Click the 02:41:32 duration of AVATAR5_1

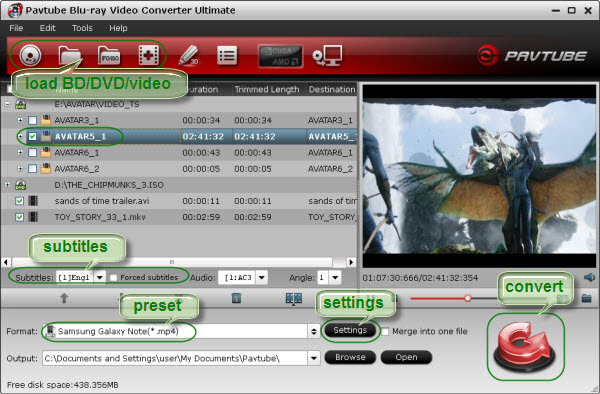[203, 137]
